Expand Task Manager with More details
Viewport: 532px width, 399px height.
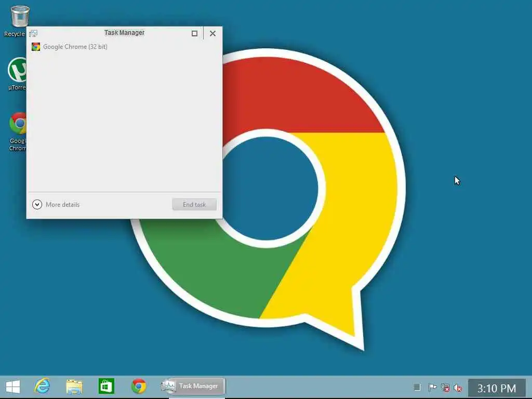coord(56,205)
